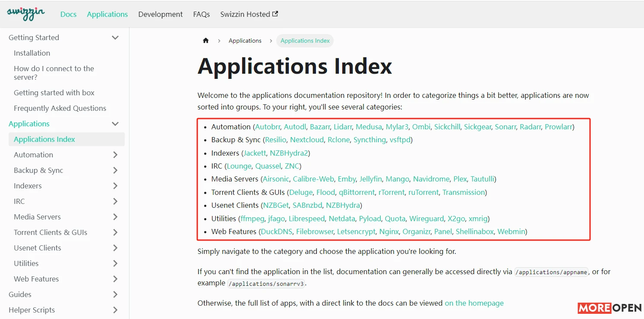Expand the IRC sidebar chevron

[115, 201]
